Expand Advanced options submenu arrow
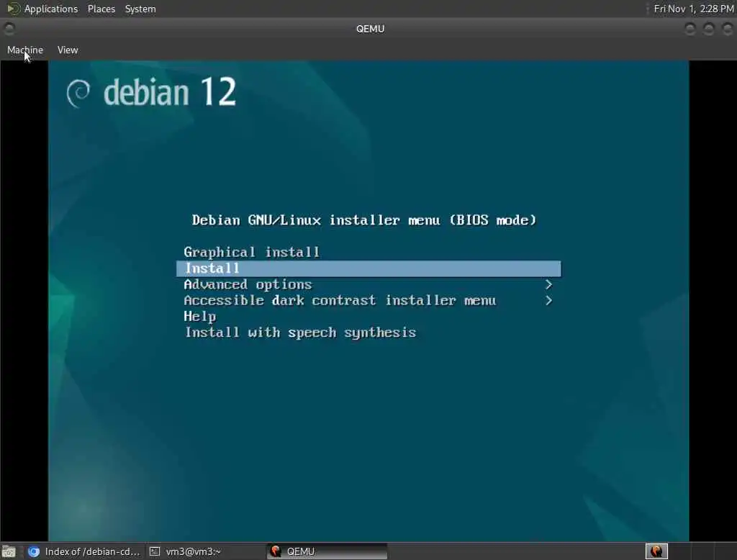This screenshot has height=560, width=737. (548, 284)
